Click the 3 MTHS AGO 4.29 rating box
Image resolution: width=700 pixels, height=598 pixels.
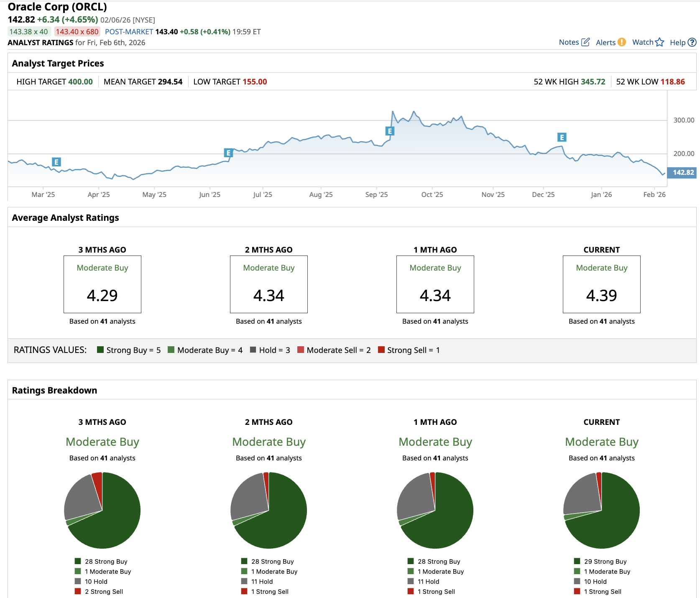pos(102,284)
